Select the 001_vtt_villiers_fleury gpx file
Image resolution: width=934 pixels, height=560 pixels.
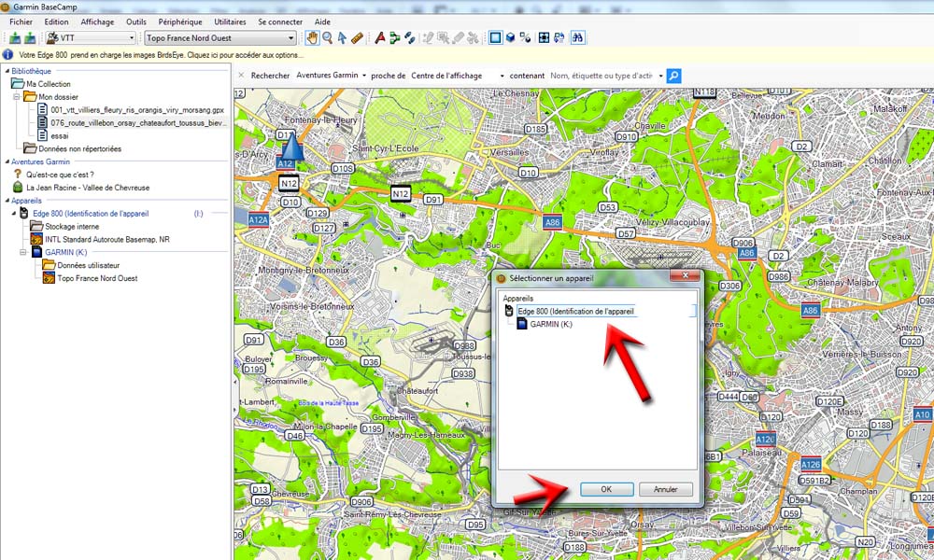click(x=137, y=110)
